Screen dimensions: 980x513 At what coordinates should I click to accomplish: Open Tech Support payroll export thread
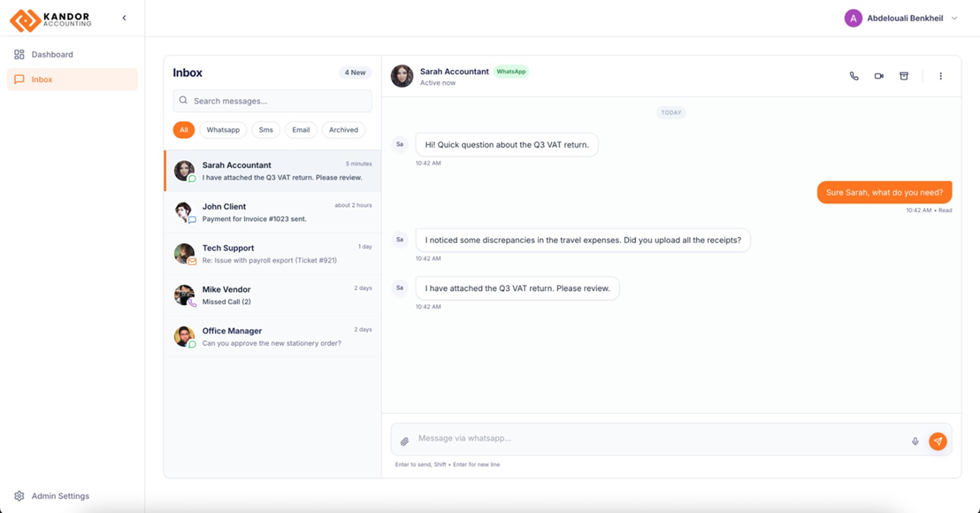click(x=273, y=254)
